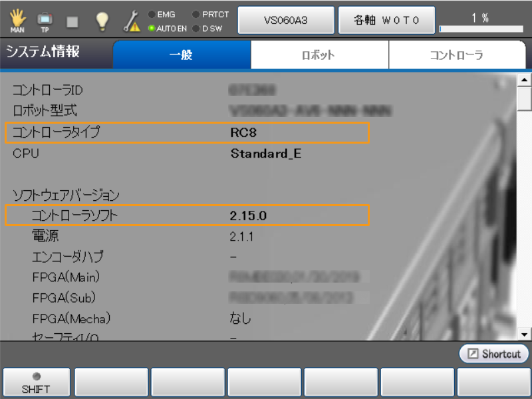Screen dimensions: 532x399
Task: Adjust the 1 % speed bar
Action: pyautogui.click(x=481, y=29)
